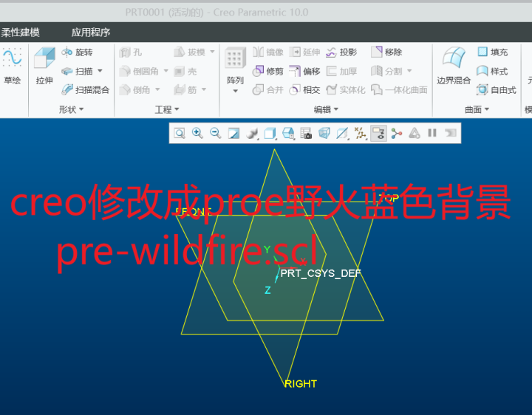Open the rendering options sphere icon
The width and height of the screenshot is (532, 415).
pyautogui.click(x=252, y=133)
